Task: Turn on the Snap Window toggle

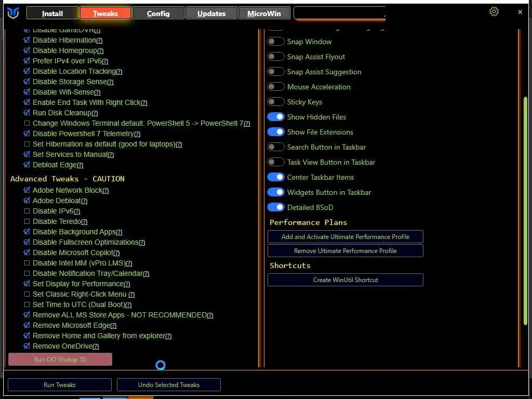Action: click(275, 42)
